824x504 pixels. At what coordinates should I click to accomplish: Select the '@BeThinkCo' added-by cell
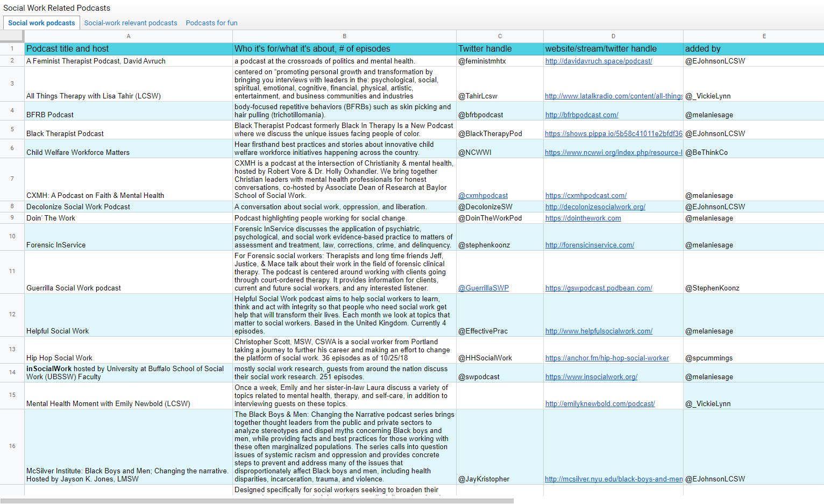[754, 148]
